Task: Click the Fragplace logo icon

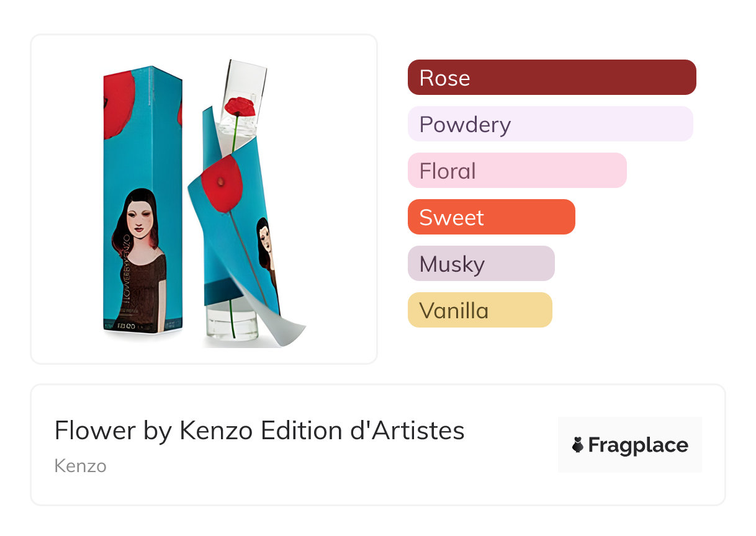Action: coord(578,445)
